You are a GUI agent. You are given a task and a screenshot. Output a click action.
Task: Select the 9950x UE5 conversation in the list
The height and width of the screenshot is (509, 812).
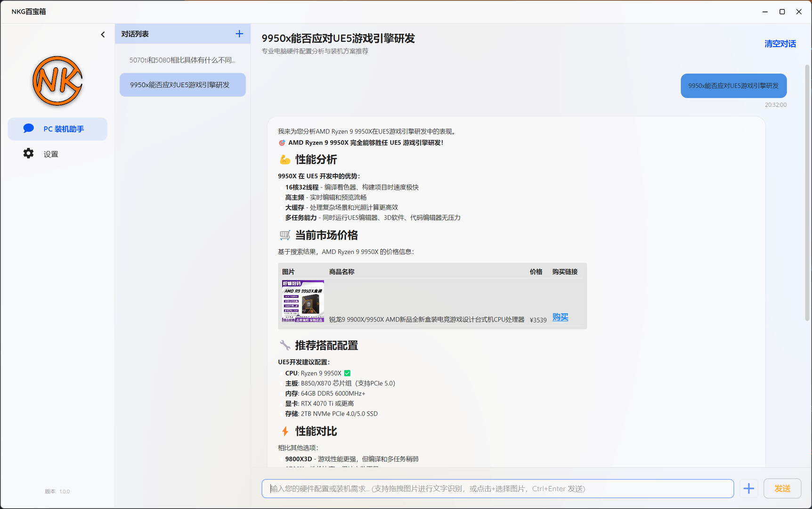(x=182, y=85)
